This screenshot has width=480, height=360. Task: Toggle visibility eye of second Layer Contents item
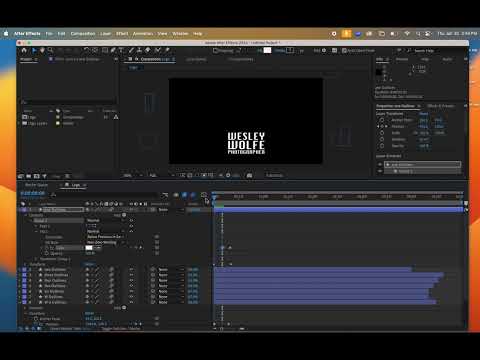pos(380,171)
